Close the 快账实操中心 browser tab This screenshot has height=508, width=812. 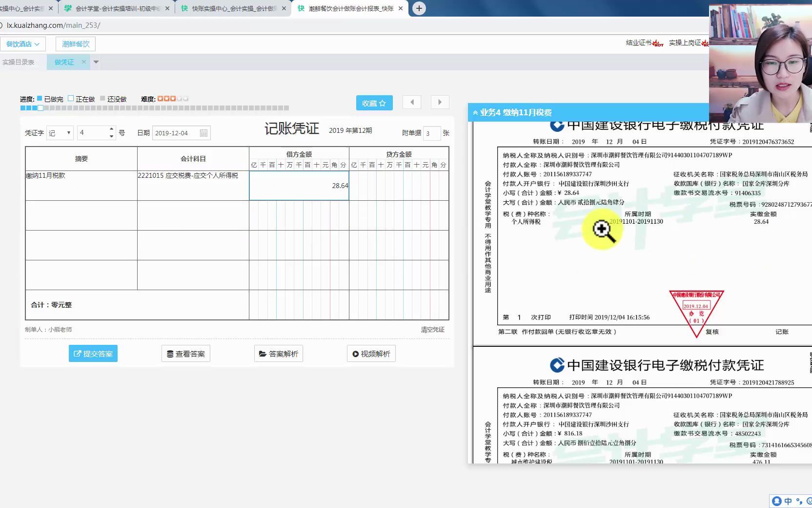click(x=284, y=8)
